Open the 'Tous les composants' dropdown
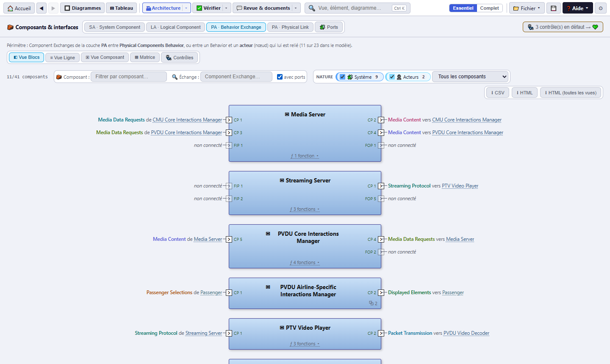The image size is (610, 364). (471, 77)
